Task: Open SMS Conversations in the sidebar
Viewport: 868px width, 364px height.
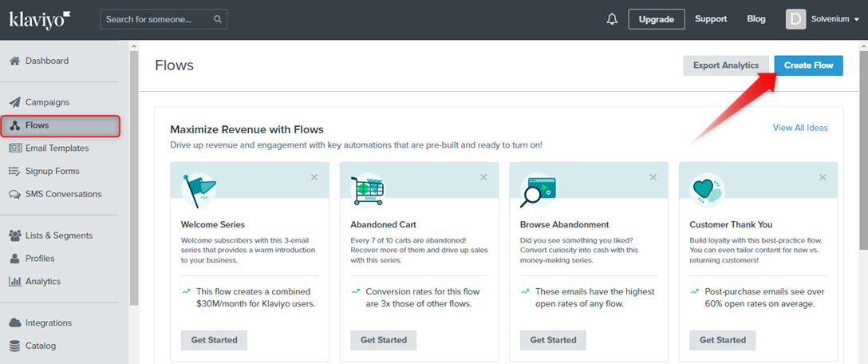Action: point(64,195)
